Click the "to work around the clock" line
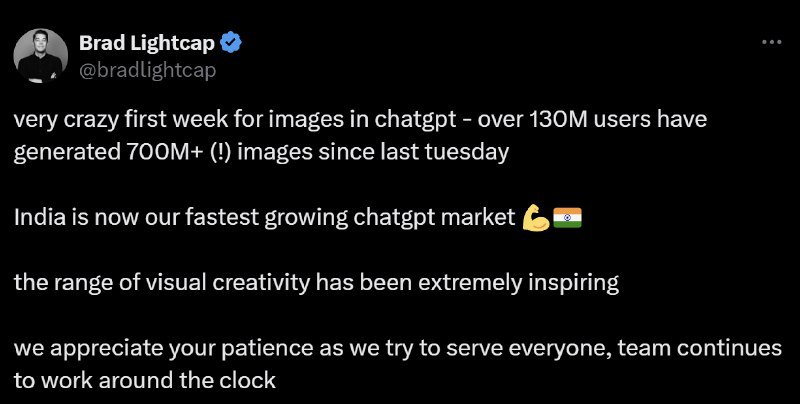Screen dimensions: 800x404 coord(144,380)
